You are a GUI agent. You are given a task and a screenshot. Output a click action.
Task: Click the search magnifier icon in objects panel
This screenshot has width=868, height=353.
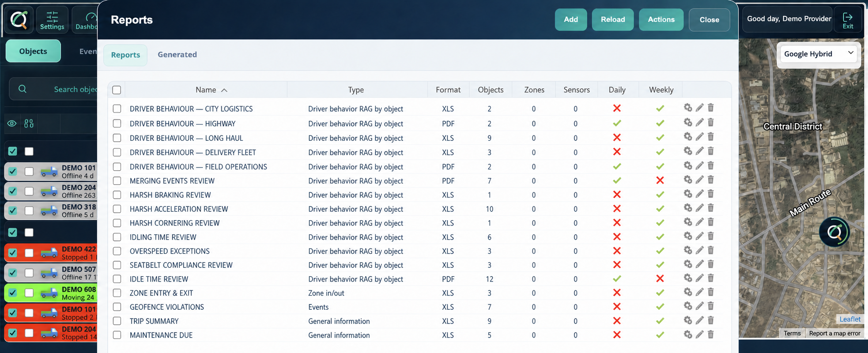(23, 89)
